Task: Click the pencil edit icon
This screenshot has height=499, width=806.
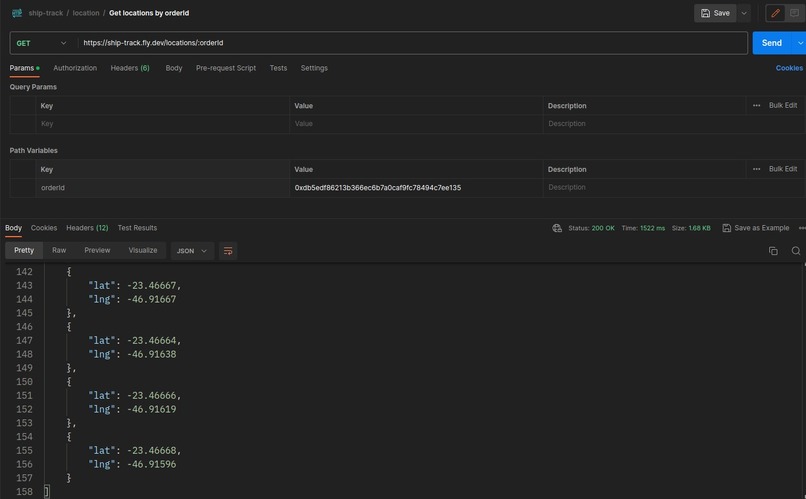Action: [775, 13]
